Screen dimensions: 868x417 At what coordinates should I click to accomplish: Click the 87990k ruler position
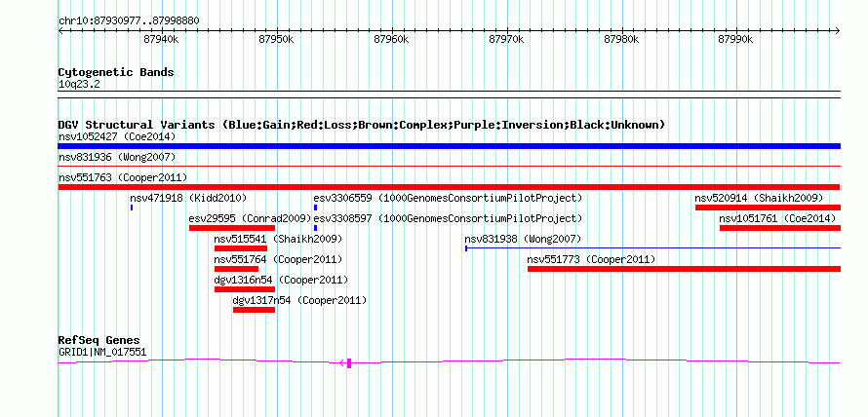coord(735,39)
